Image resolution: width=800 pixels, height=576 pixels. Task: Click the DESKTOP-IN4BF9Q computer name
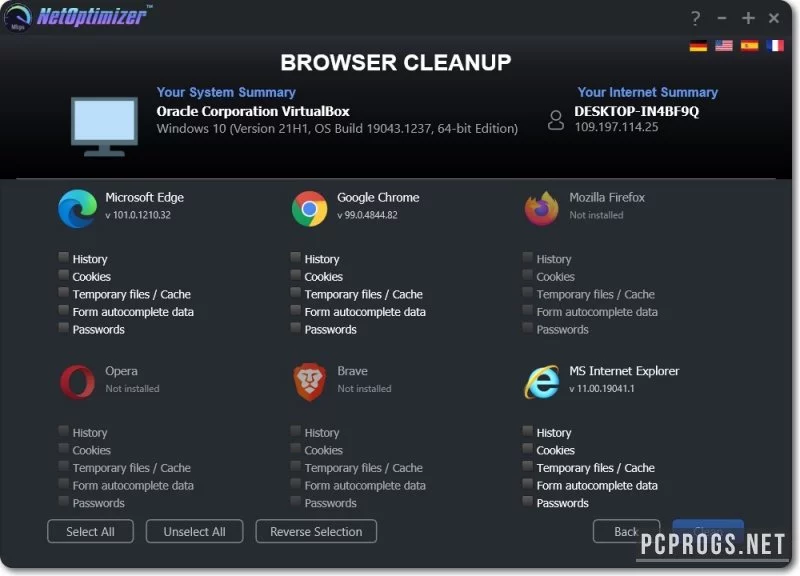coord(637,111)
